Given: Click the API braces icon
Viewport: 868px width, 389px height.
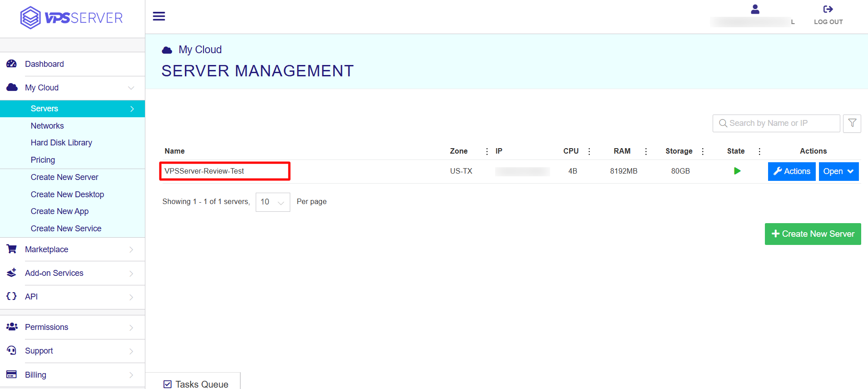Looking at the screenshot, I should pyautogui.click(x=12, y=296).
